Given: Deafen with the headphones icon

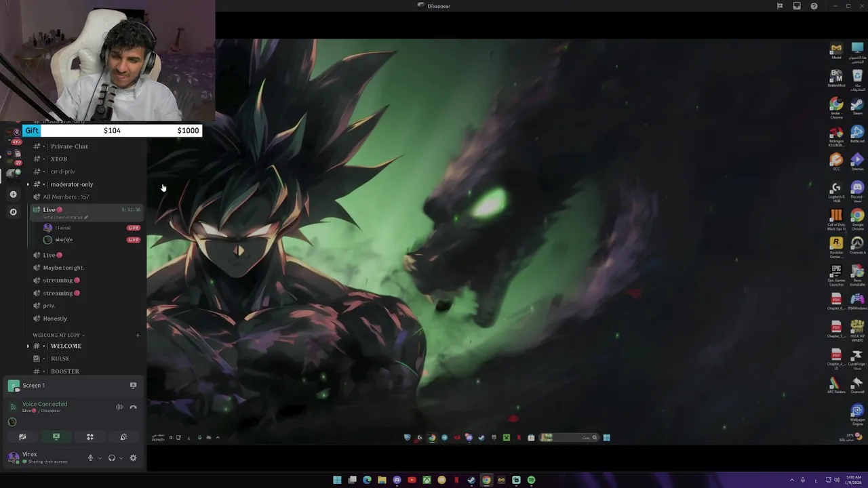Looking at the screenshot, I should pos(112,458).
